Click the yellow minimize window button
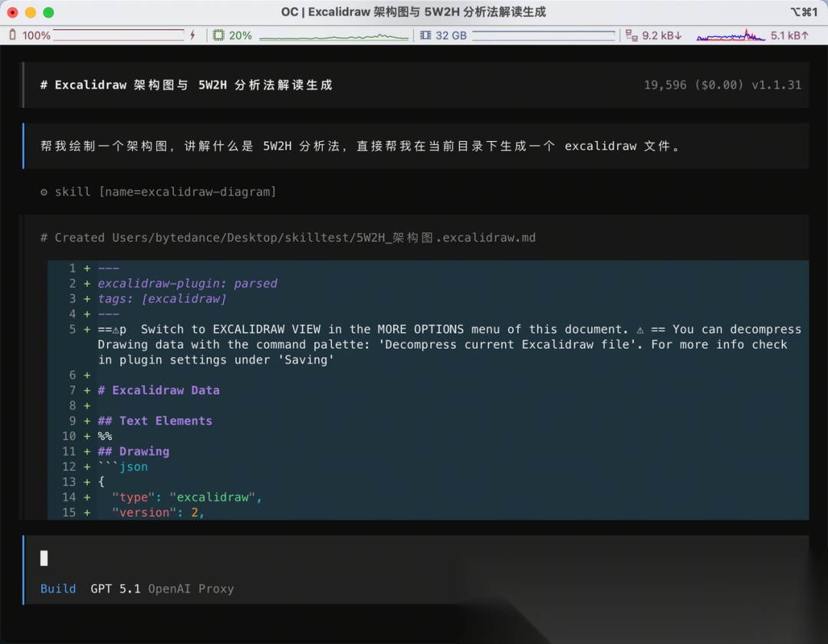The width and height of the screenshot is (828, 644). point(31,12)
